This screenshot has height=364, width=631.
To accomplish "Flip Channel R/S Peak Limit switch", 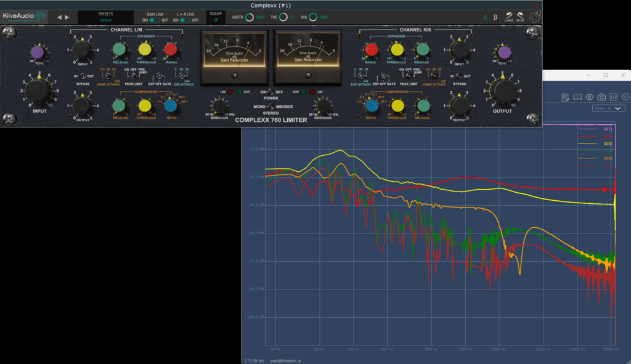I will tap(409, 76).
